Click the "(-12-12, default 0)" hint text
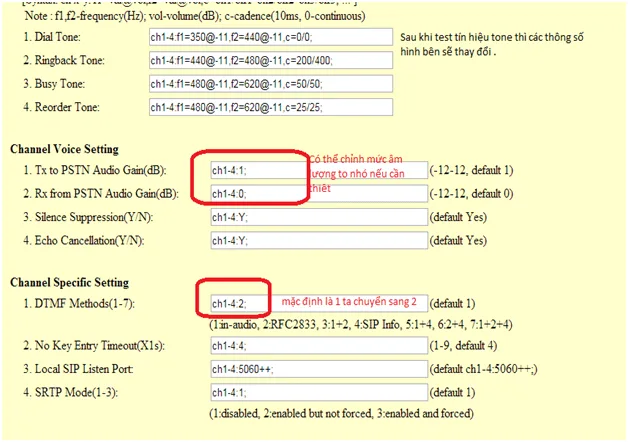This screenshot has height=442, width=628. coord(471,194)
